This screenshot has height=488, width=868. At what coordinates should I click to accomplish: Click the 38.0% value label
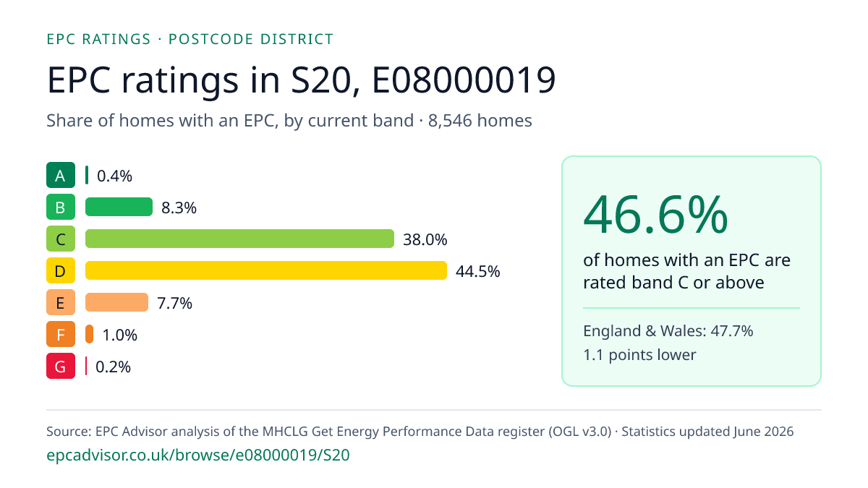[425, 239]
